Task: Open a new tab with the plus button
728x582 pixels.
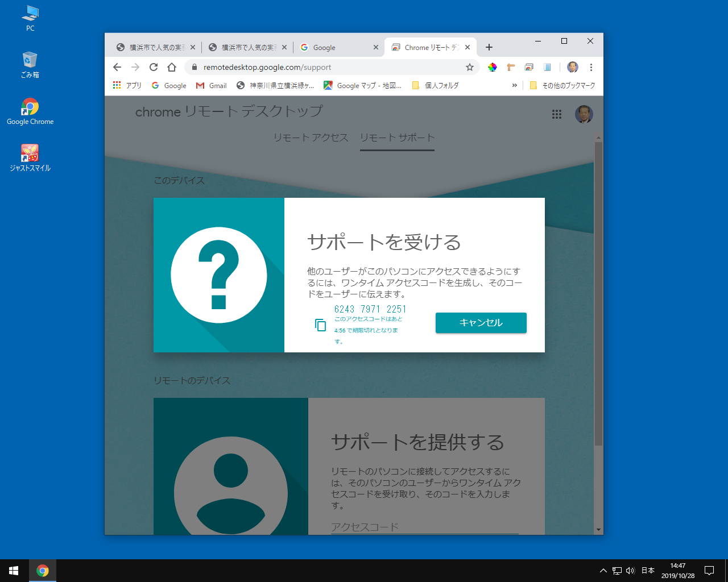Action: click(x=489, y=47)
